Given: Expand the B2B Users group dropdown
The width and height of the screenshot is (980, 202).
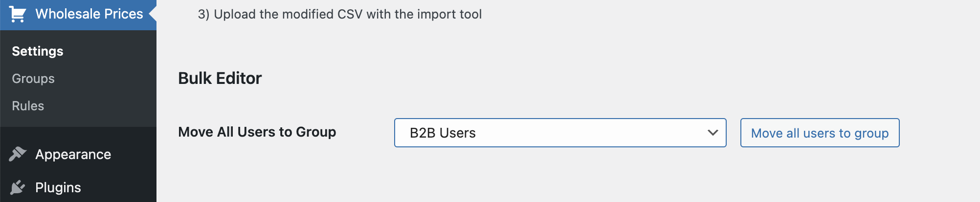Looking at the screenshot, I should pos(560,133).
